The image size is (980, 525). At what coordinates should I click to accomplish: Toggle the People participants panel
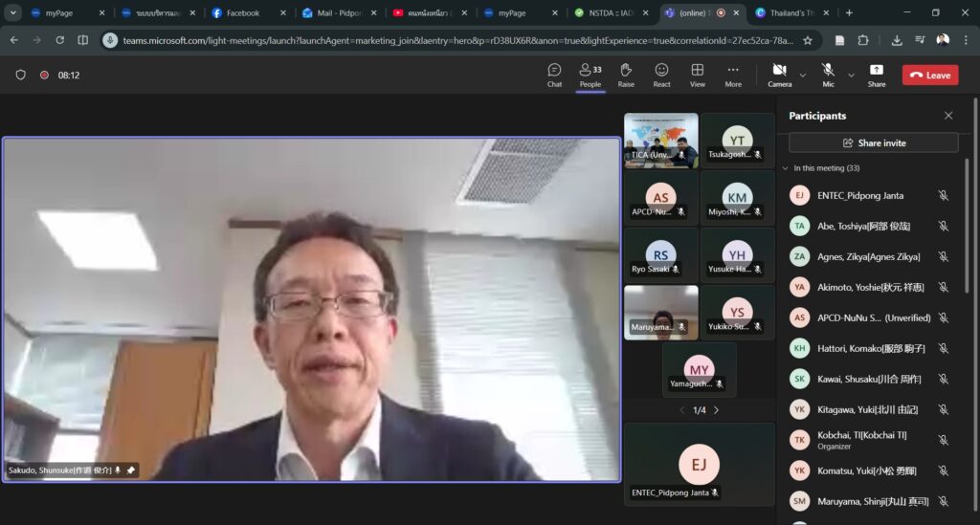[x=590, y=75]
